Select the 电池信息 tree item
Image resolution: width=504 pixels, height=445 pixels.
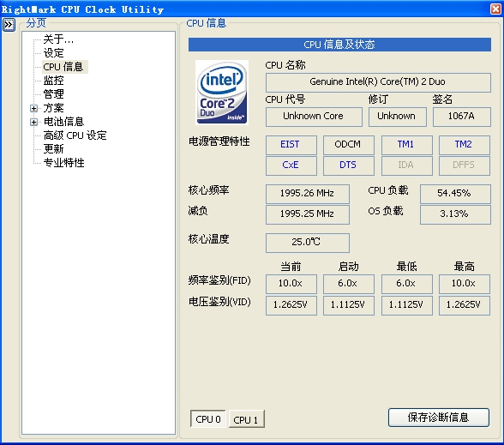tap(63, 122)
